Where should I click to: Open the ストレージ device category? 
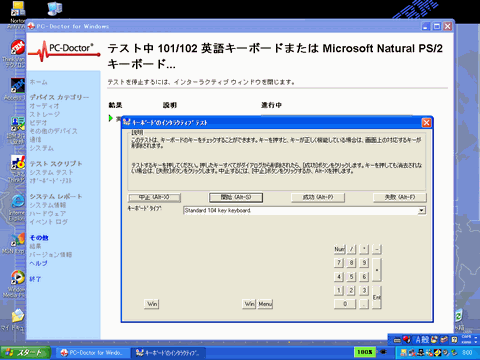coord(45,114)
